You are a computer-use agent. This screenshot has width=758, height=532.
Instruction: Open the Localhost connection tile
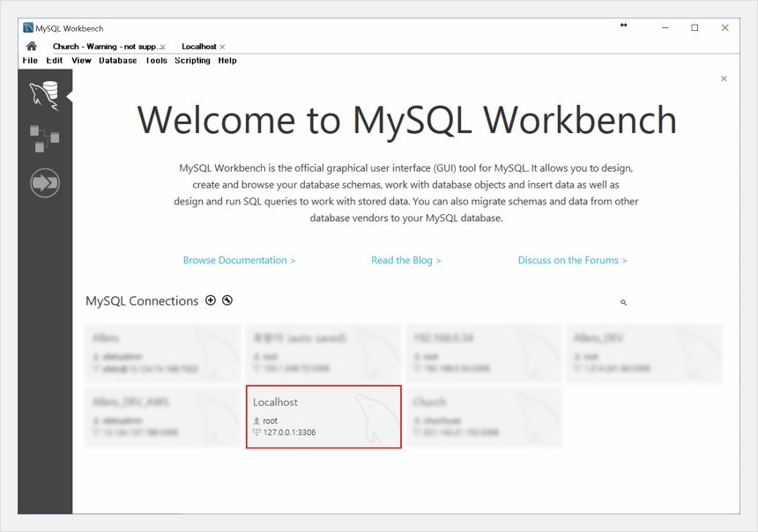323,417
